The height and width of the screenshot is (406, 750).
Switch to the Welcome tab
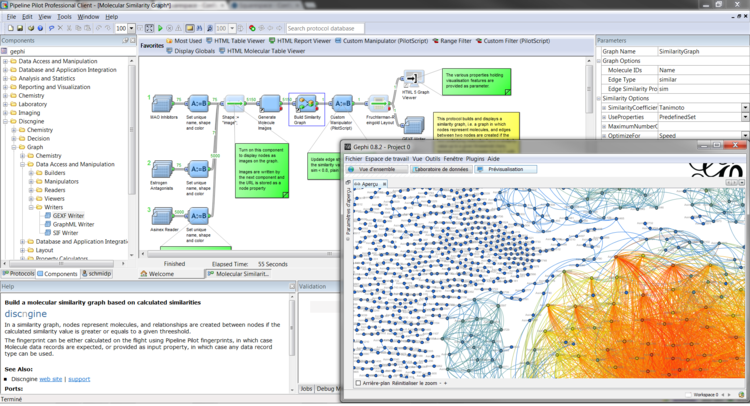(160, 273)
